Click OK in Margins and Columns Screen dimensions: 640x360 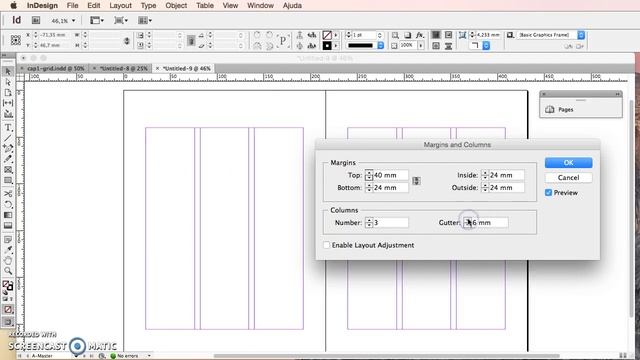coord(569,162)
